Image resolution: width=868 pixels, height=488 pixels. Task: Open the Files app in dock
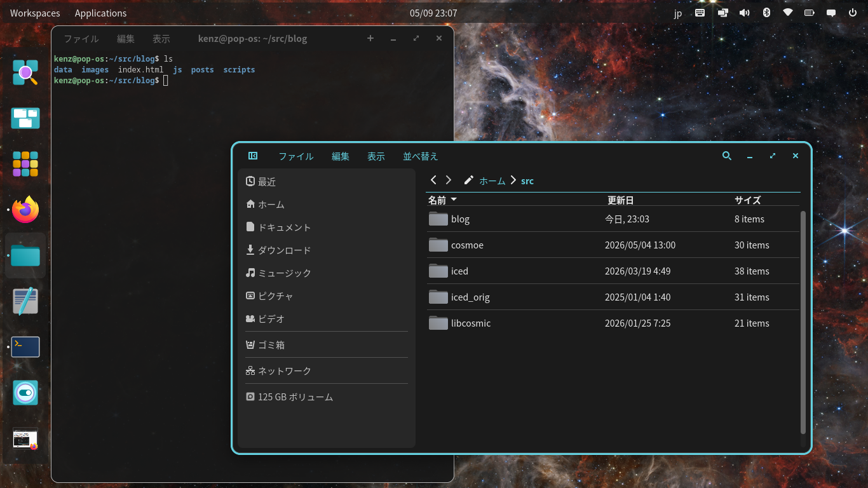(25, 255)
